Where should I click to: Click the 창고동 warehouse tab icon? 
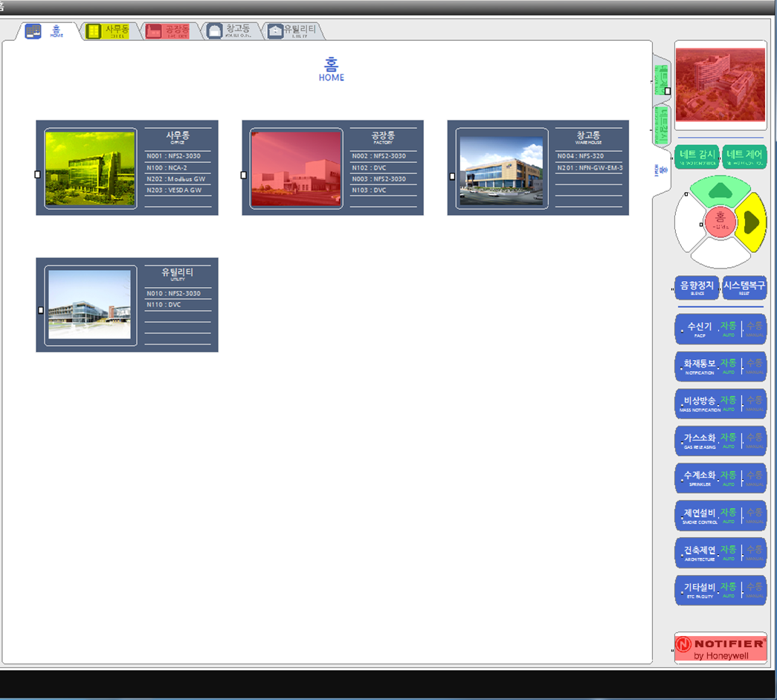pos(215,31)
